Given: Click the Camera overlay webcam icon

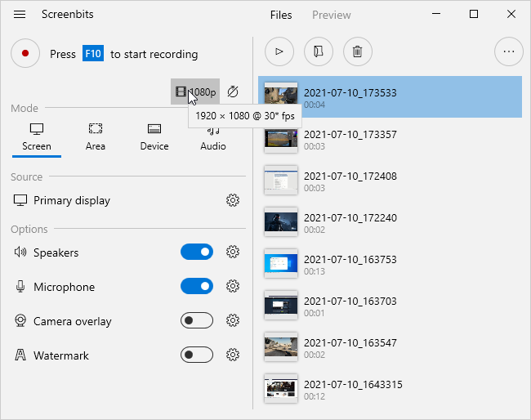Looking at the screenshot, I should pyautogui.click(x=20, y=320).
